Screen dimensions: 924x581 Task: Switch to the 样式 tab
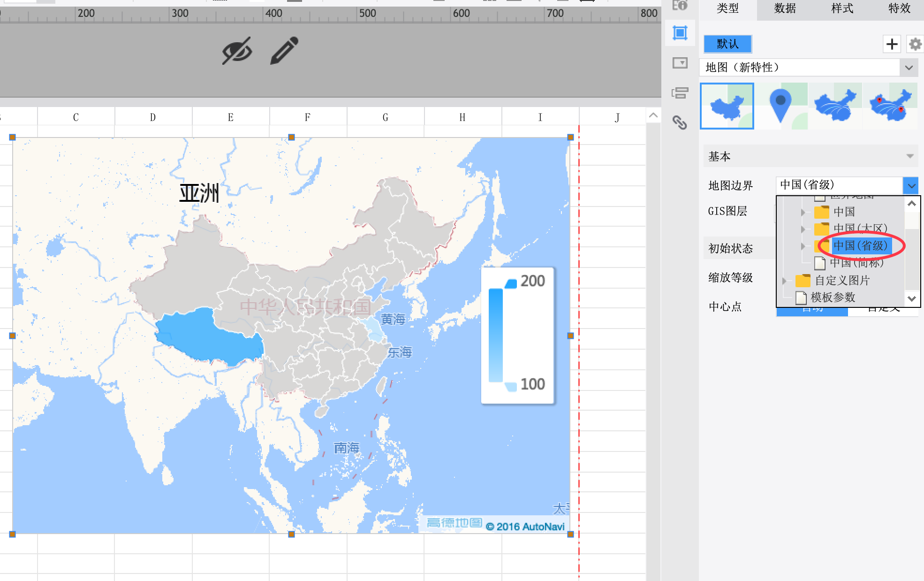click(x=842, y=8)
